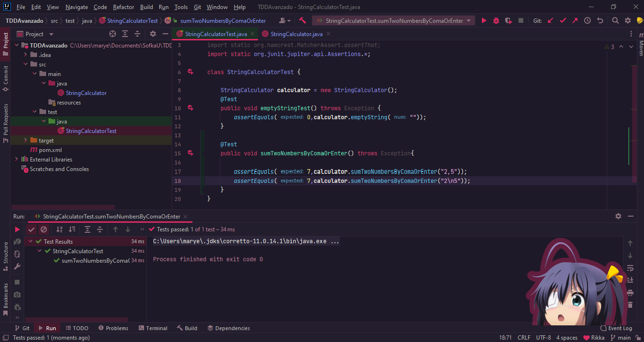This screenshot has width=644, height=342.
Task: Sort test results alphabetically
Action: (58, 229)
